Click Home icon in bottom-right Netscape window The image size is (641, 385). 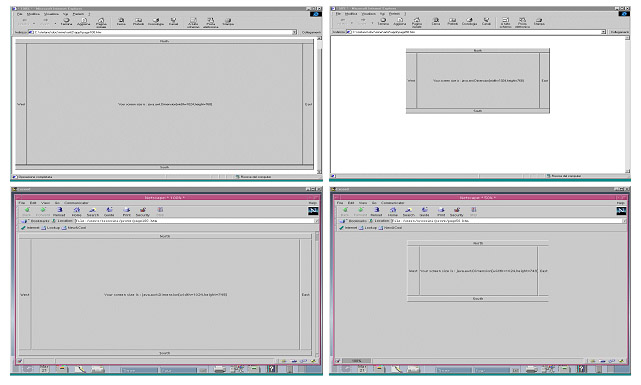pos(393,211)
